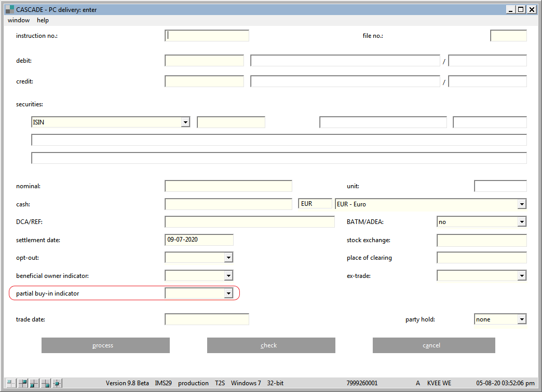542x392 pixels.
Task: Click the top-right window position icon
Action: [23, 383]
